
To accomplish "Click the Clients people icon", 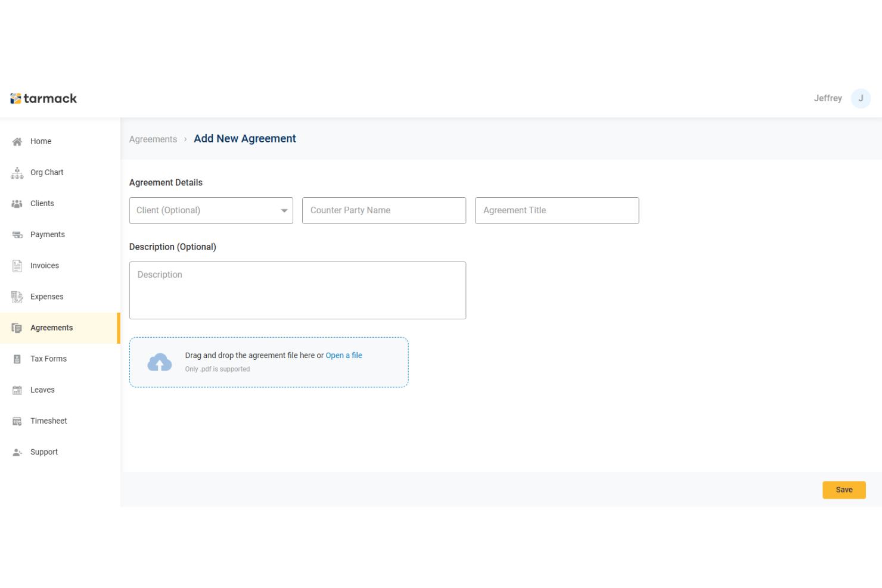I will click(x=17, y=204).
